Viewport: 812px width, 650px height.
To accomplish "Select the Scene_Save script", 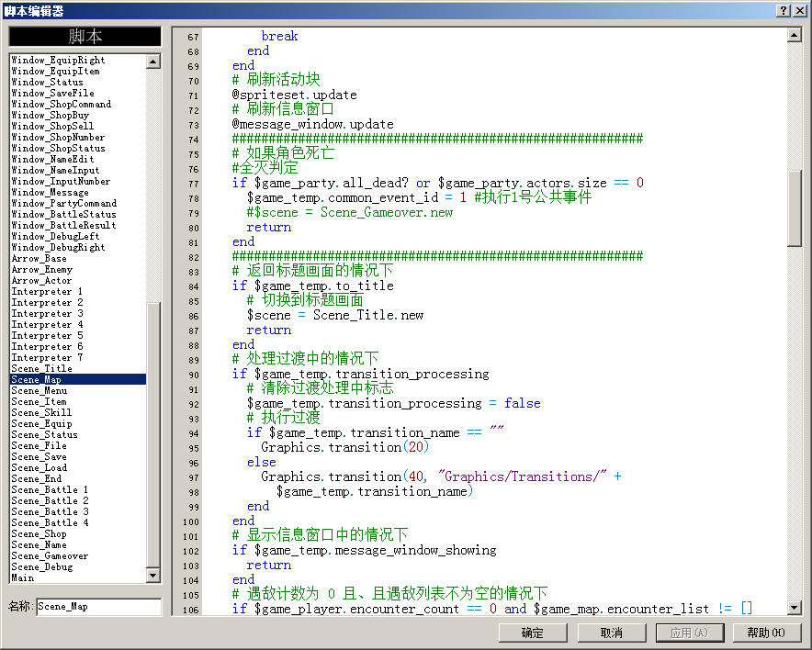I will pos(78,456).
